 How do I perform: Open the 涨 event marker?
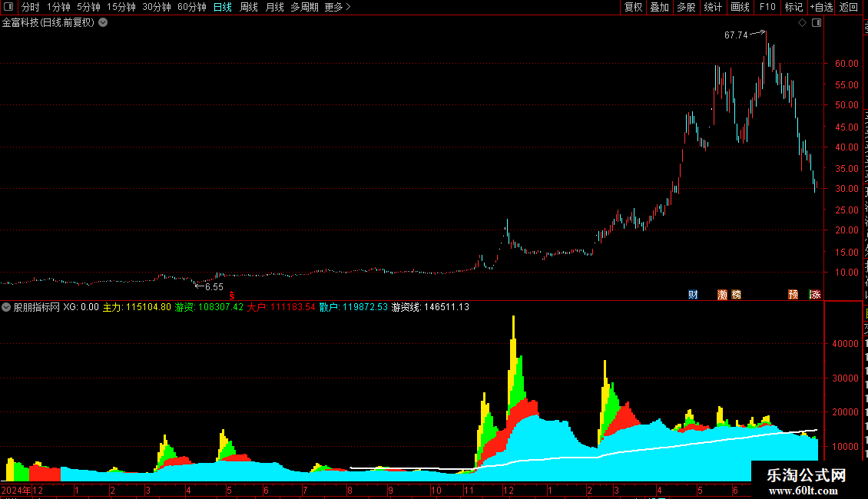(815, 294)
